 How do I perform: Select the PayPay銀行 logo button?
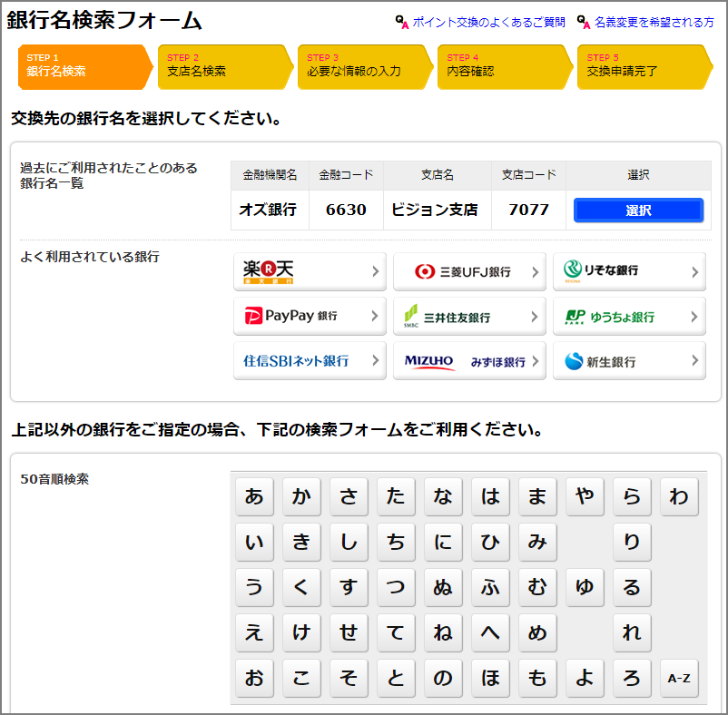click(x=310, y=316)
